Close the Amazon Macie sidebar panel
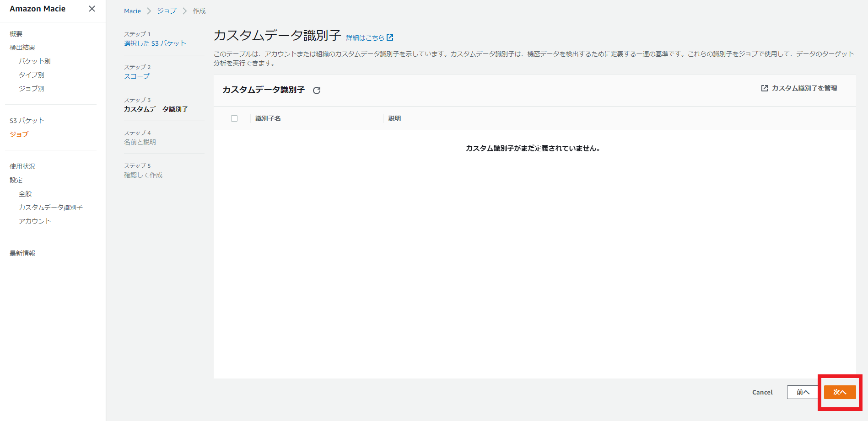 pyautogui.click(x=92, y=9)
